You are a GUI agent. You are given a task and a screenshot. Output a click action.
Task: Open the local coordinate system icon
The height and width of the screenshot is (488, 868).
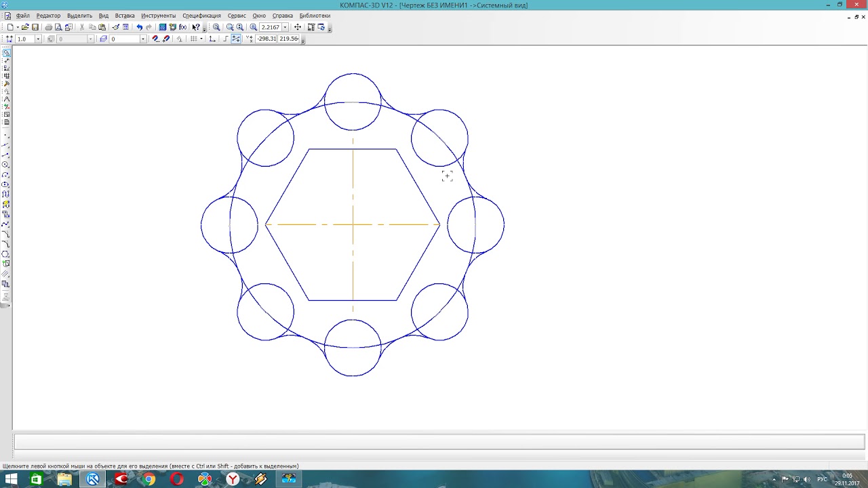pyautogui.click(x=212, y=39)
